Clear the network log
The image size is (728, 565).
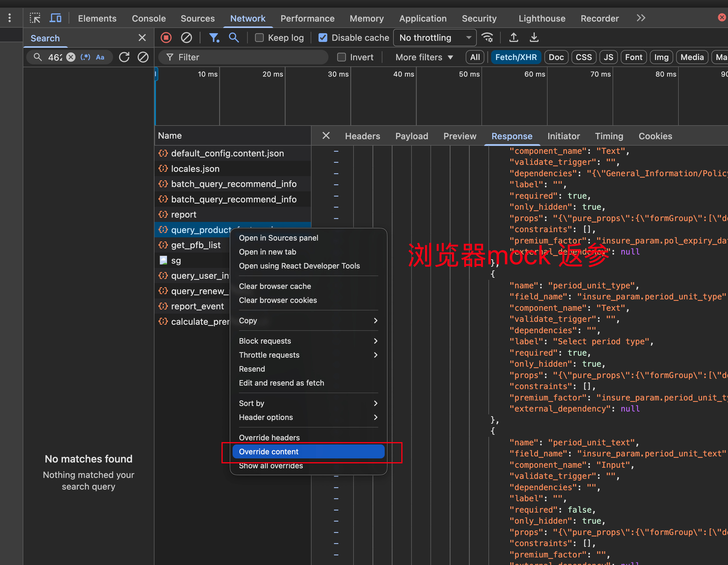(186, 38)
